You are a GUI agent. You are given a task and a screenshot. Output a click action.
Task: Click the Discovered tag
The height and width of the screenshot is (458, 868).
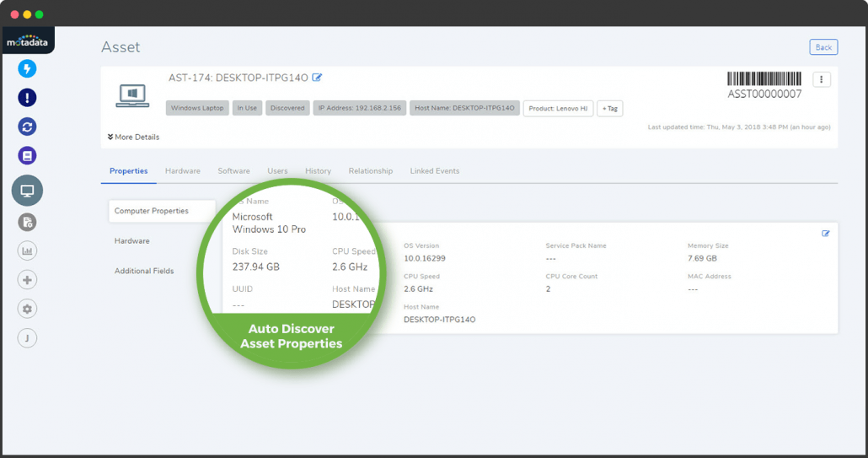click(x=287, y=108)
